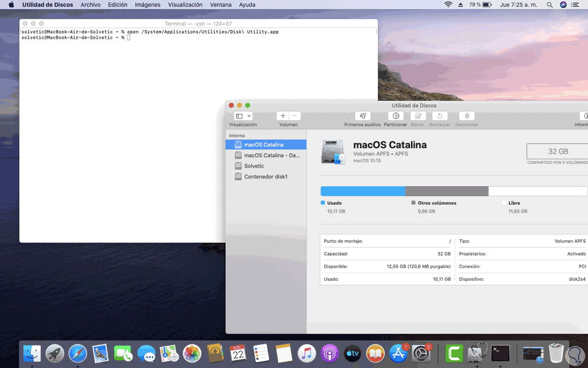Open Finder from the Dock

(32, 353)
